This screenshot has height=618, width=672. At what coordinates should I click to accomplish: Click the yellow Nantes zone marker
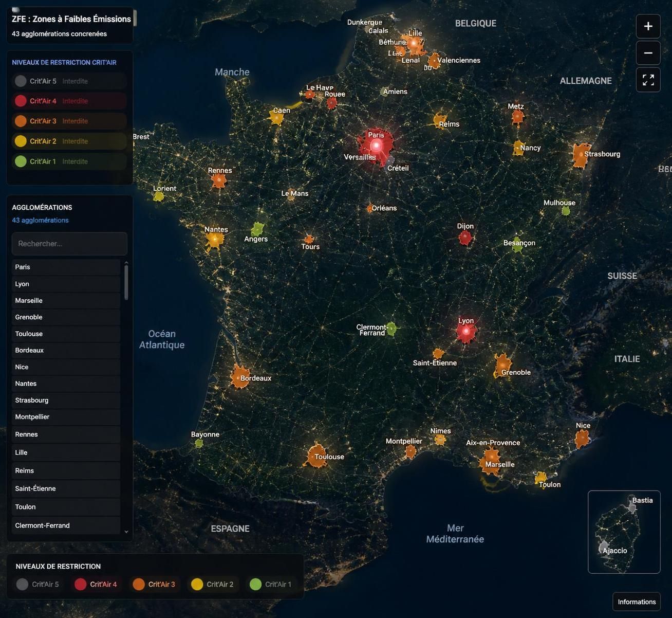[214, 240]
